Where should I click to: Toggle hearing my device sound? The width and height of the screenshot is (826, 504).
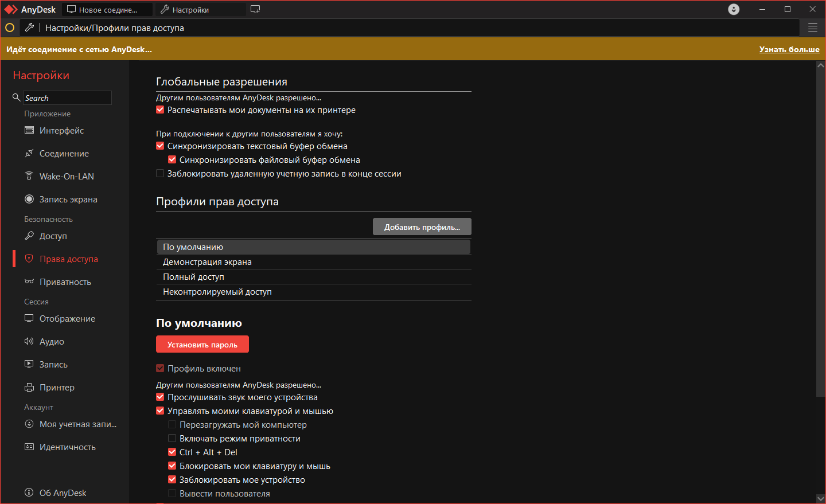tap(160, 397)
